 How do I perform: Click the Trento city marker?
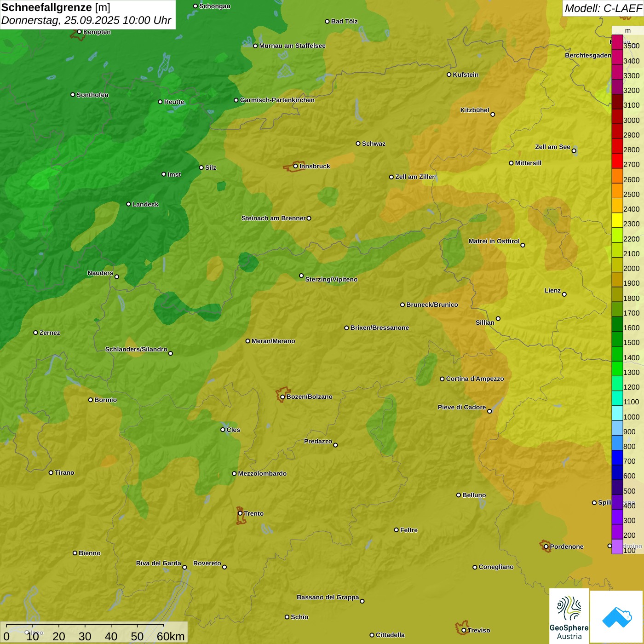(x=240, y=513)
